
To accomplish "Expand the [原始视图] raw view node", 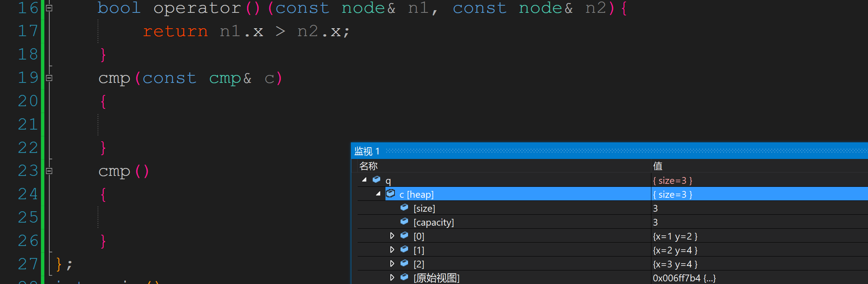I will click(392, 278).
